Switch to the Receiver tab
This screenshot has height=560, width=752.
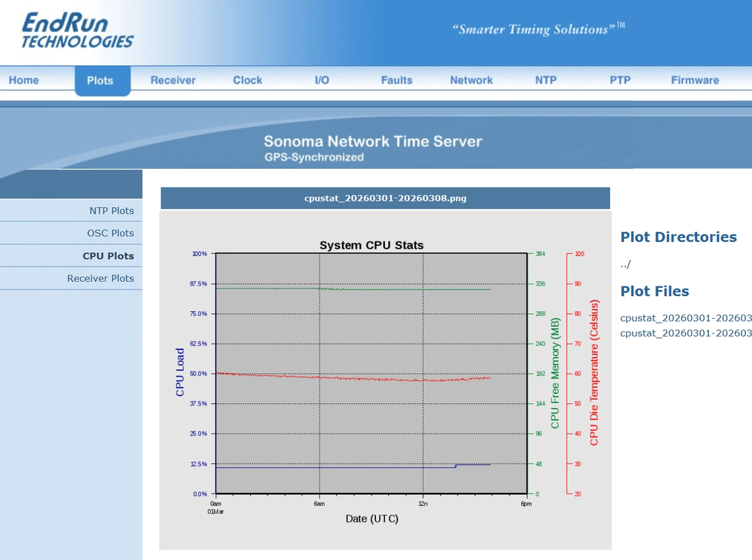point(173,80)
